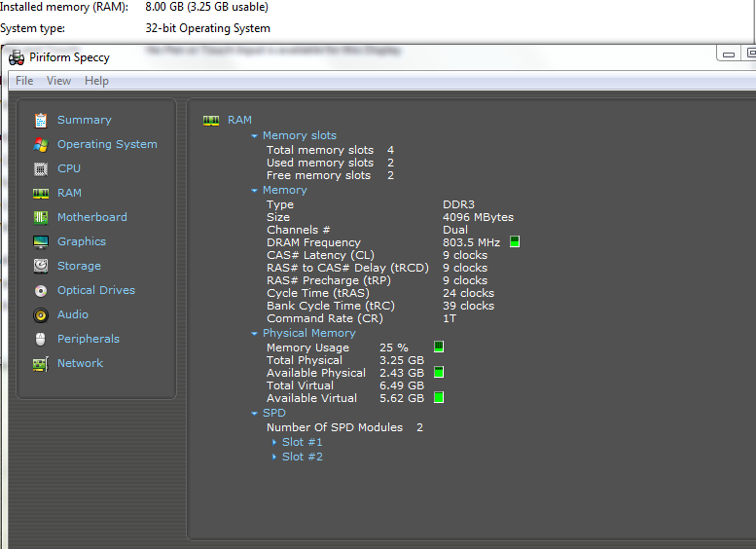The image size is (756, 549).
Task: Click the Memory Usage level indicator
Action: 439,348
